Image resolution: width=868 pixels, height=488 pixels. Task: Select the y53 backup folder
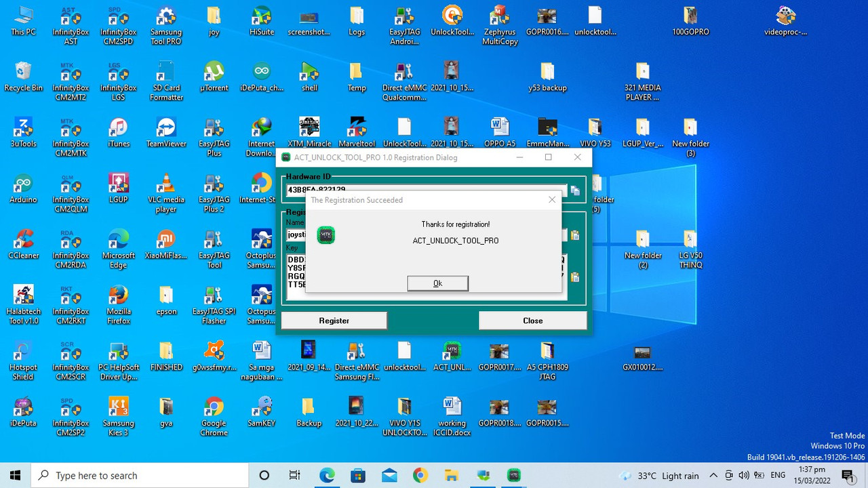(547, 77)
